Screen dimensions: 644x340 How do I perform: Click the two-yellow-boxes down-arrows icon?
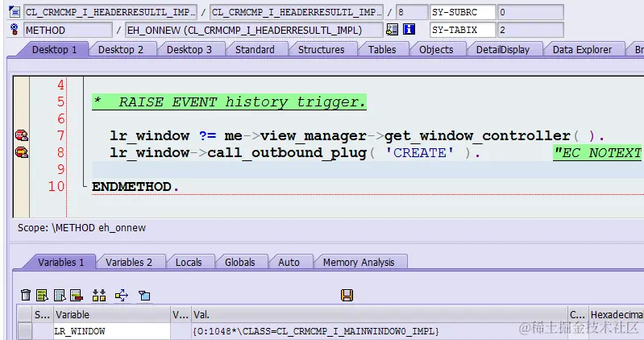point(99,295)
